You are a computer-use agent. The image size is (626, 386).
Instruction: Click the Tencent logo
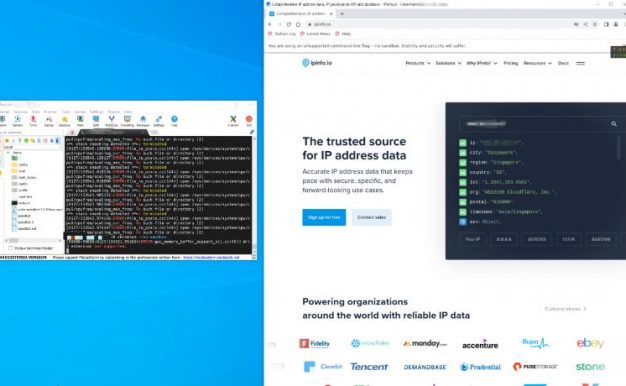(x=369, y=366)
